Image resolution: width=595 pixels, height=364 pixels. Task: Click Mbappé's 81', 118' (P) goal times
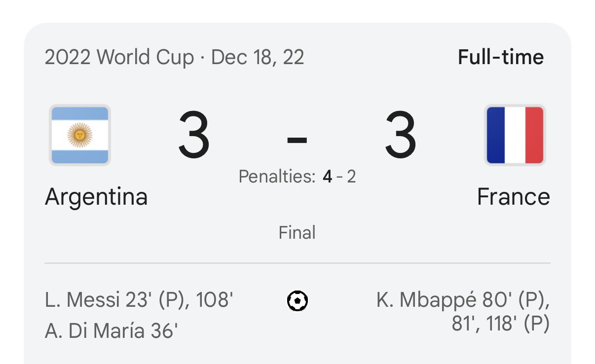coord(501,325)
